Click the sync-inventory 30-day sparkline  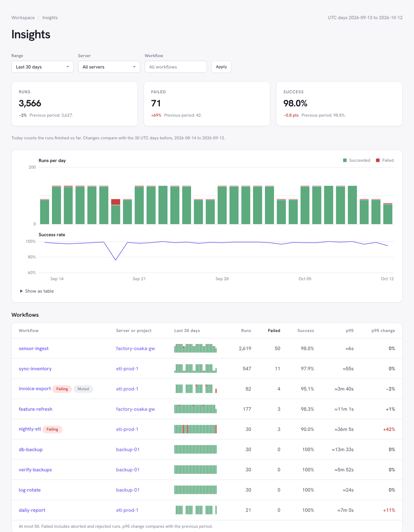(195, 369)
